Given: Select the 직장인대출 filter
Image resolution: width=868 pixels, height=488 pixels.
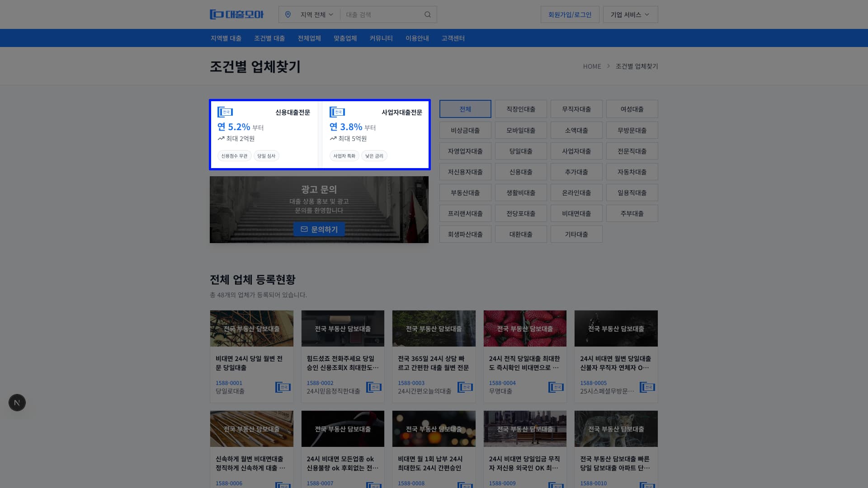Looking at the screenshot, I should click(x=521, y=109).
